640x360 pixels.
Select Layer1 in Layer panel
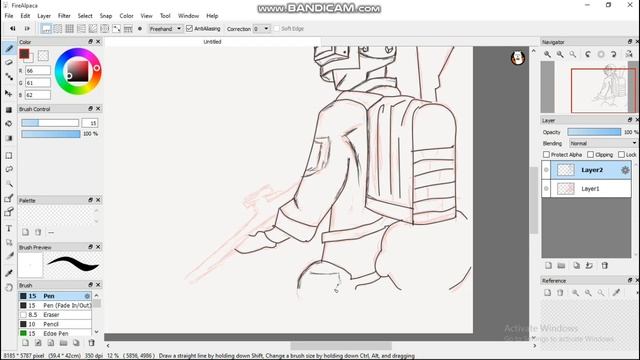(587, 189)
